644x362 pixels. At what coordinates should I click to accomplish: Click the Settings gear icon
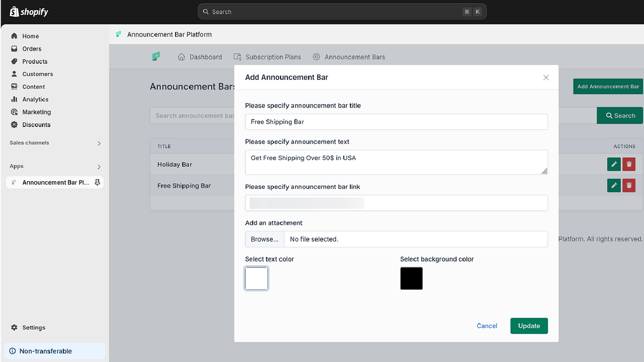click(x=14, y=328)
